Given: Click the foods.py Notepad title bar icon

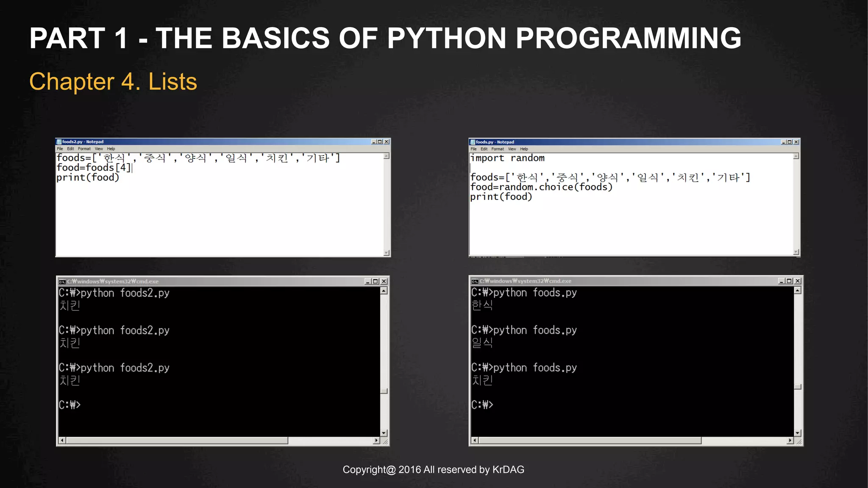Looking at the screenshot, I should pyautogui.click(x=473, y=142).
